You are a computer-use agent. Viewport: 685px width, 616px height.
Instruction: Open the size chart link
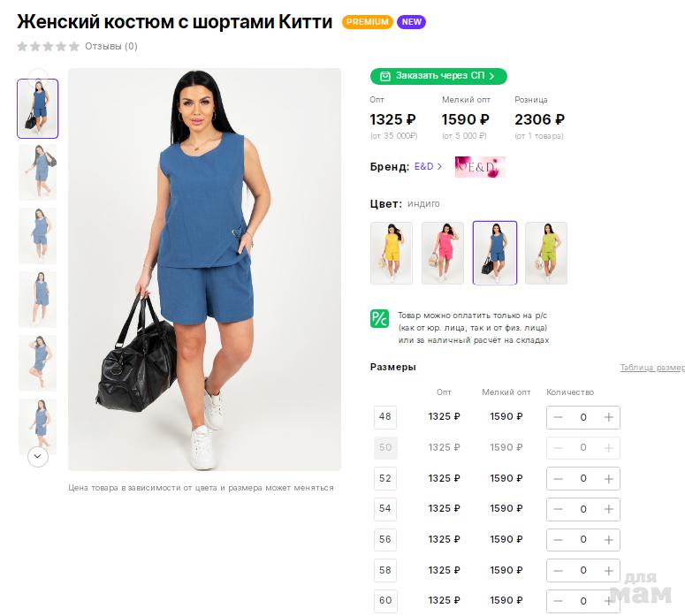(651, 368)
